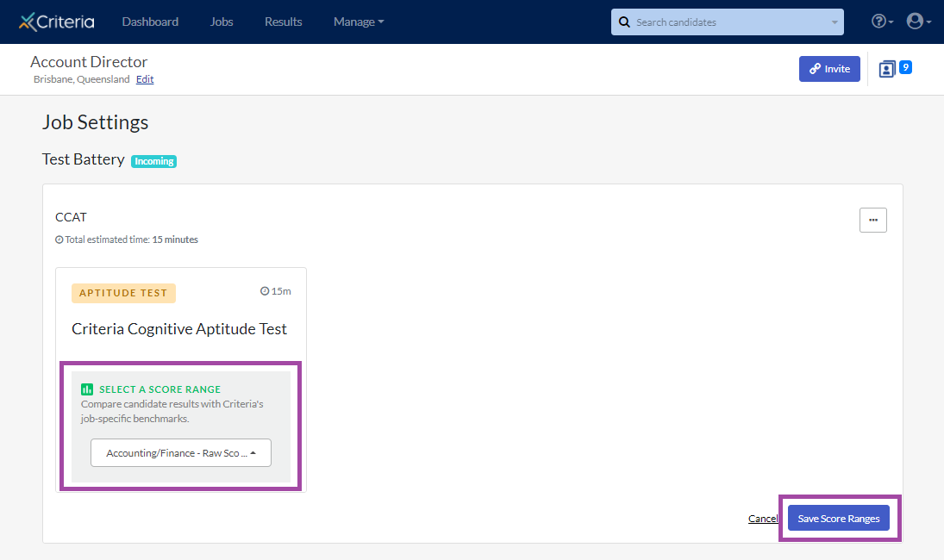The image size is (944, 560).
Task: Click the 15m clock duration indicator
Action: tap(275, 291)
